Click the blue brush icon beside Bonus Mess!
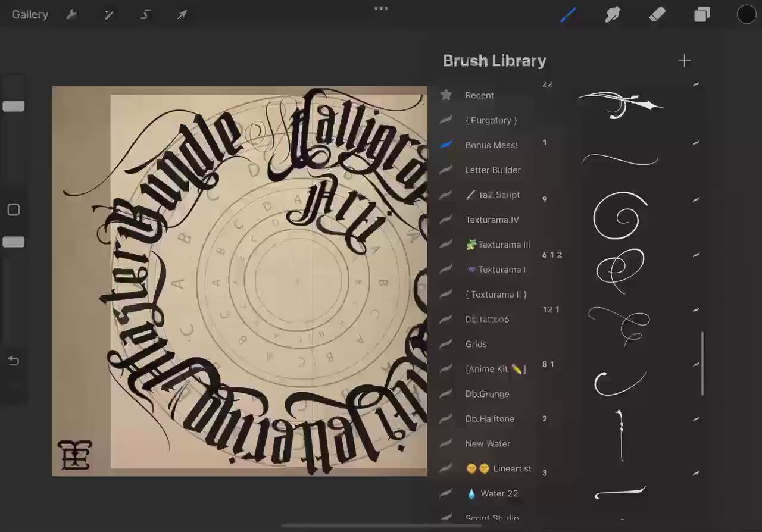 point(446,145)
